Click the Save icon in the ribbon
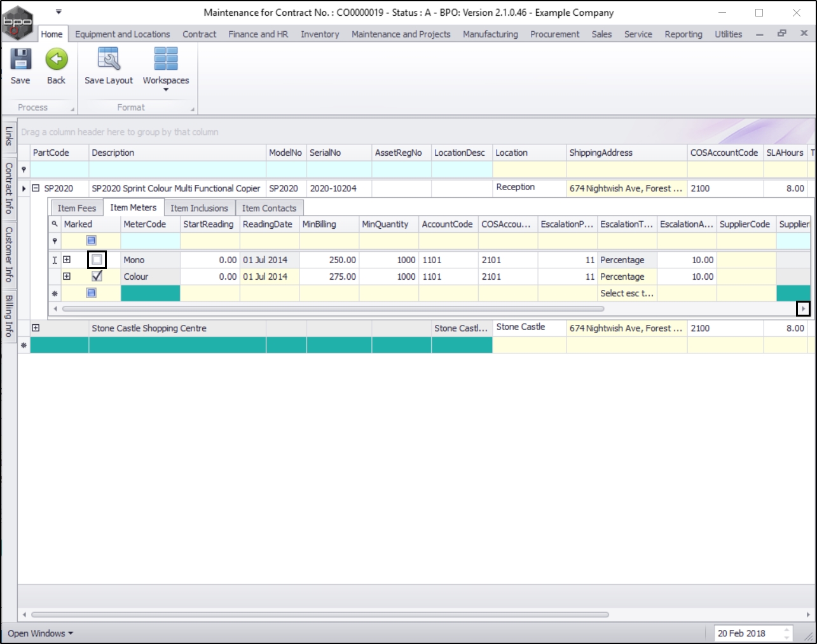The width and height of the screenshot is (817, 644). (20, 60)
